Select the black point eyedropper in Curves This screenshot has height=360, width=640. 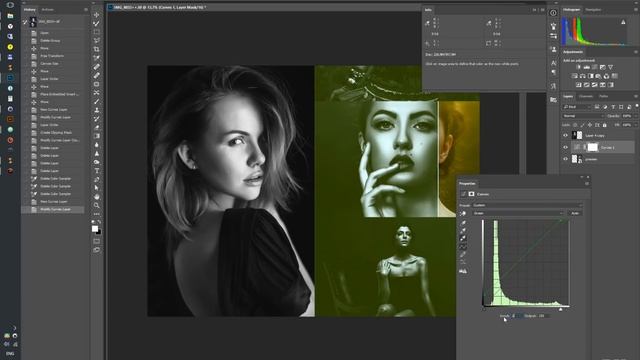pos(463,223)
